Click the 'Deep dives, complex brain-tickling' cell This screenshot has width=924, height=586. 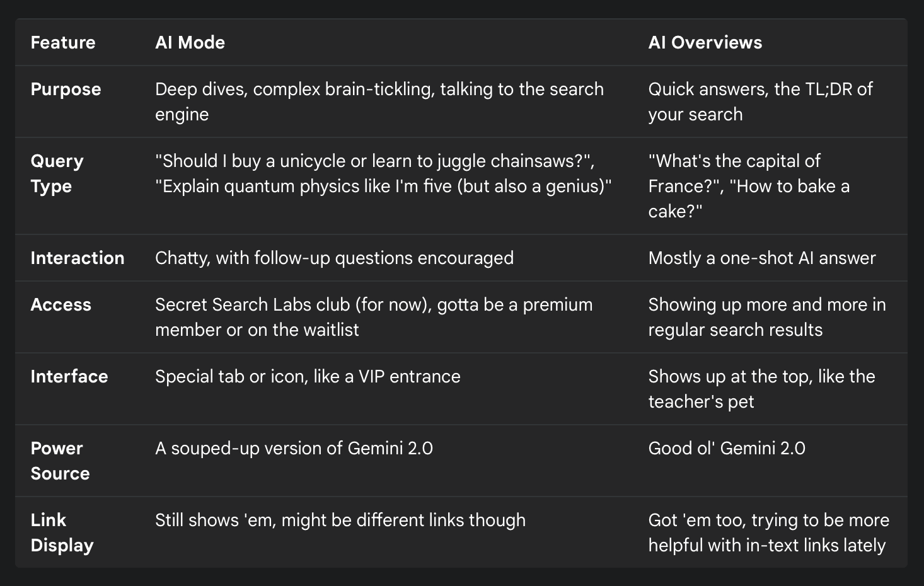(x=379, y=101)
